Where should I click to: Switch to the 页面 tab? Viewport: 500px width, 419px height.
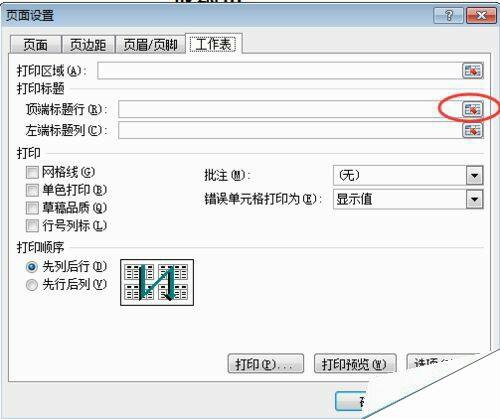pyautogui.click(x=36, y=45)
